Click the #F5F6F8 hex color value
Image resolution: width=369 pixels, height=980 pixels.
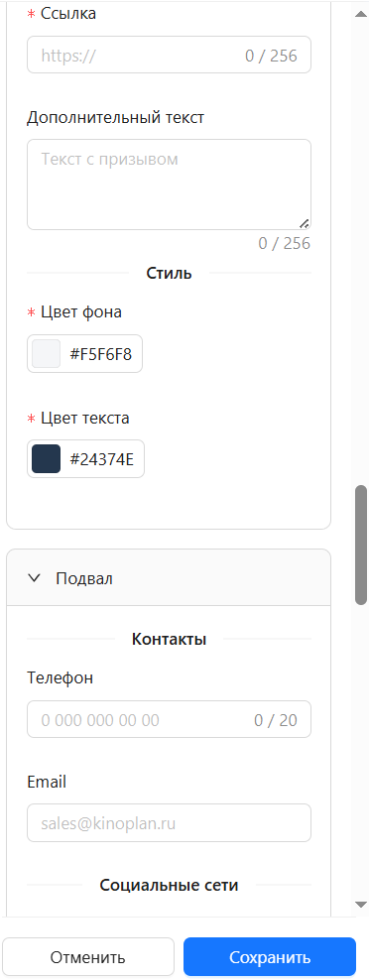click(101, 354)
